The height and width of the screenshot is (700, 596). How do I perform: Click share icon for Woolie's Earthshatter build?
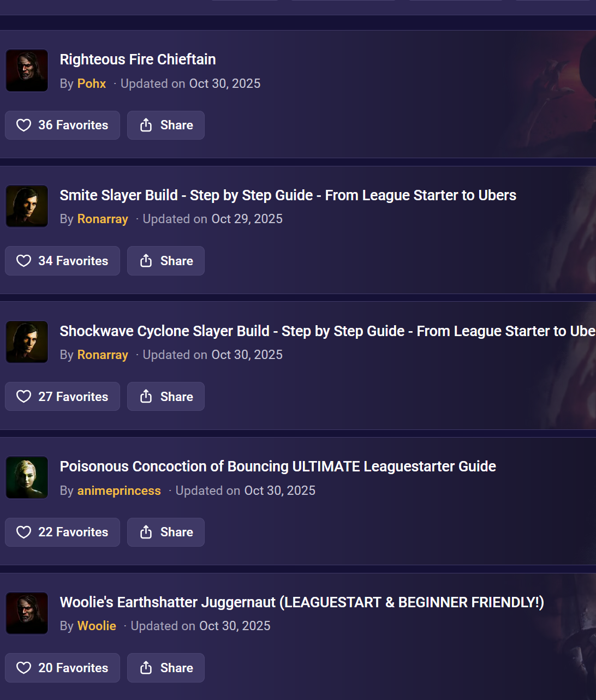click(x=146, y=668)
